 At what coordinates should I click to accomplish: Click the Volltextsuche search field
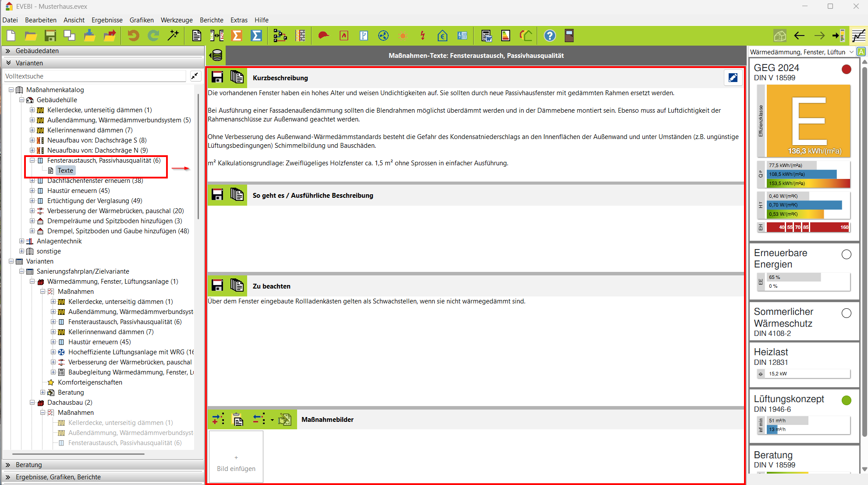coord(94,76)
